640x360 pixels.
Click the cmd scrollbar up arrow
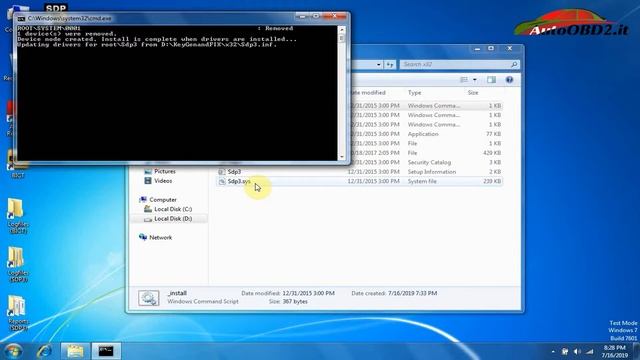tap(342, 30)
